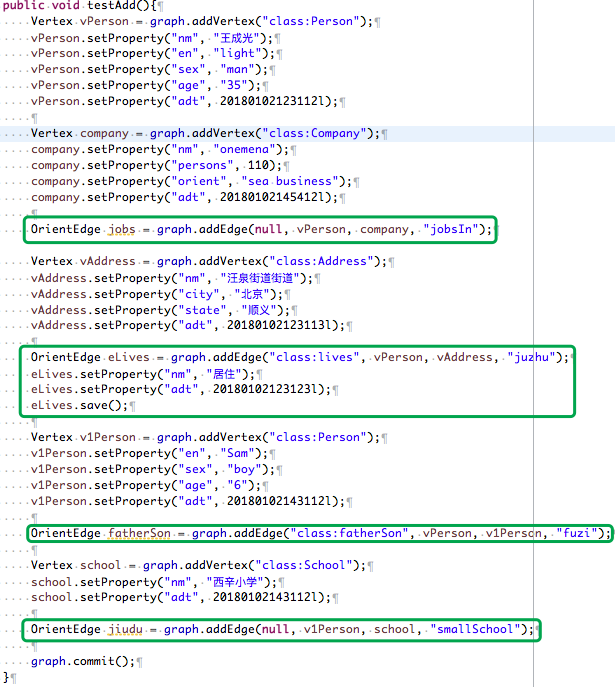
Task: Click the underlined jobs variable name
Action: 122,230
